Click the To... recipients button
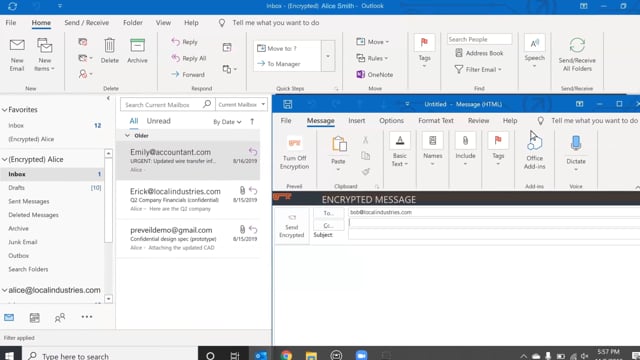The height and width of the screenshot is (360, 640). click(328, 213)
